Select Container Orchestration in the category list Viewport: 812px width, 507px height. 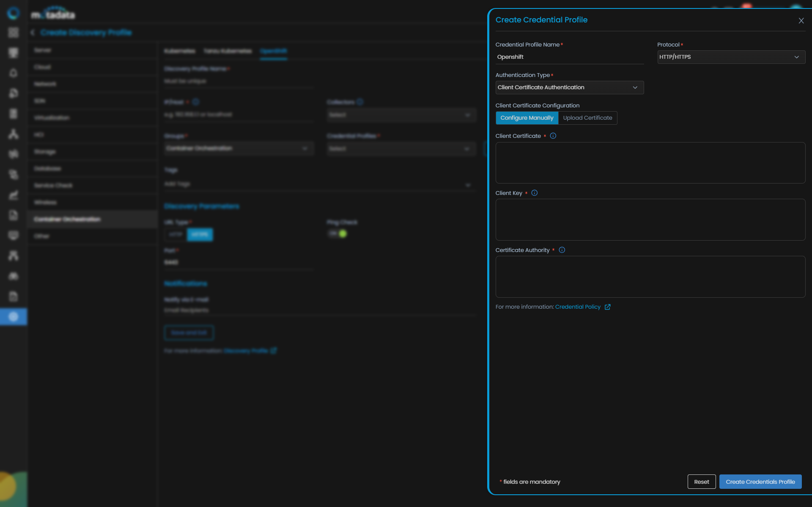[67, 219]
